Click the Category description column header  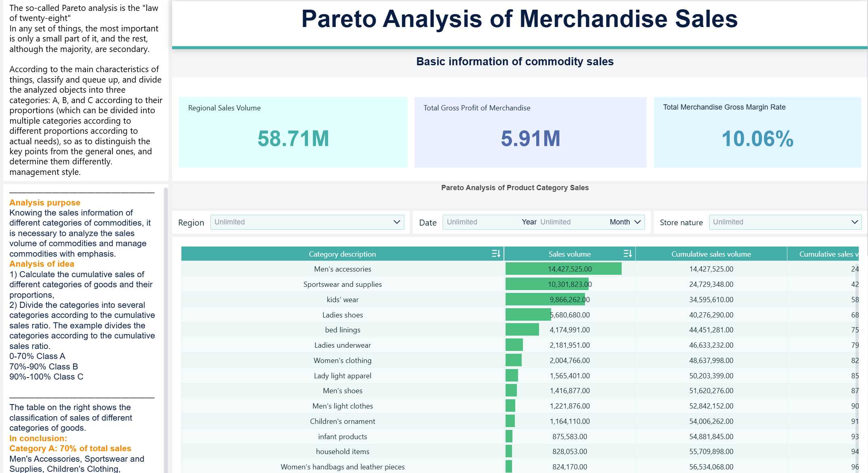[x=342, y=254]
